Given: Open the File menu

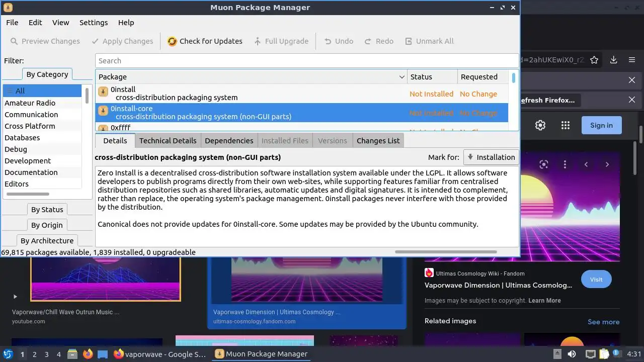Looking at the screenshot, I should coord(12,23).
